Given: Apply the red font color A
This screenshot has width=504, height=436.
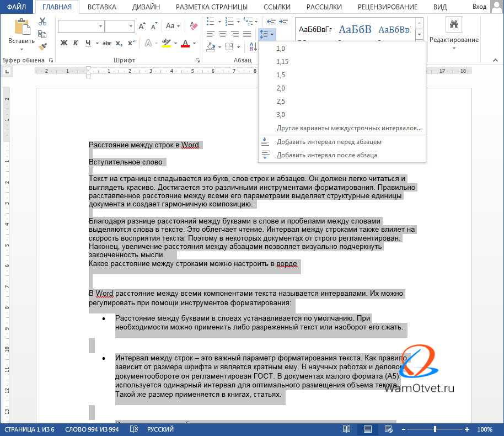Looking at the screenshot, I should point(185,43).
